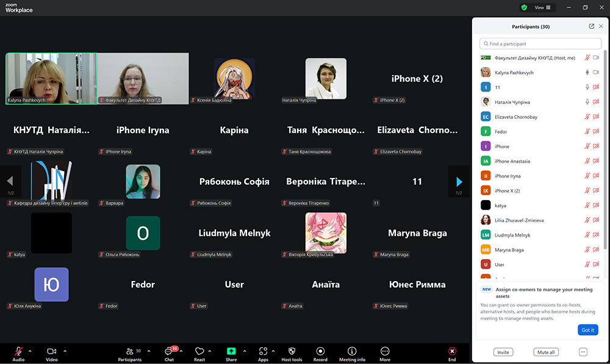Screen dimensions: 610x364
Task: Expand video options arrow beside Video
Action: [65, 351]
